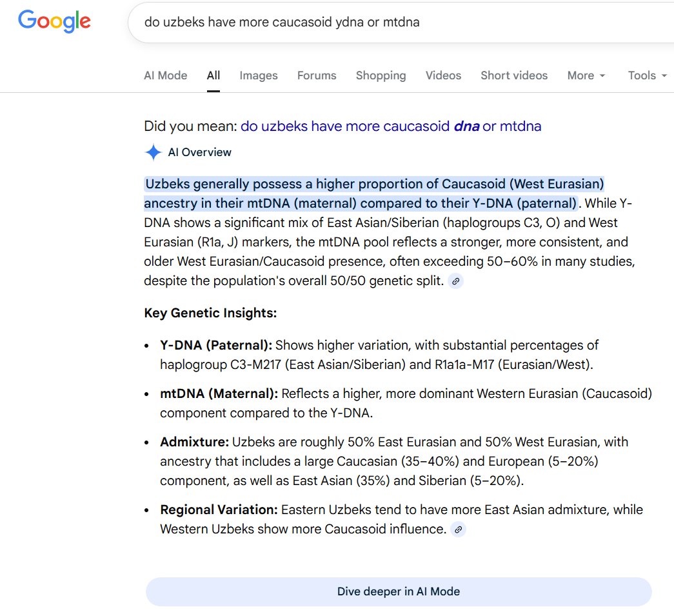Open source link icon after Regional Variation

pos(458,529)
